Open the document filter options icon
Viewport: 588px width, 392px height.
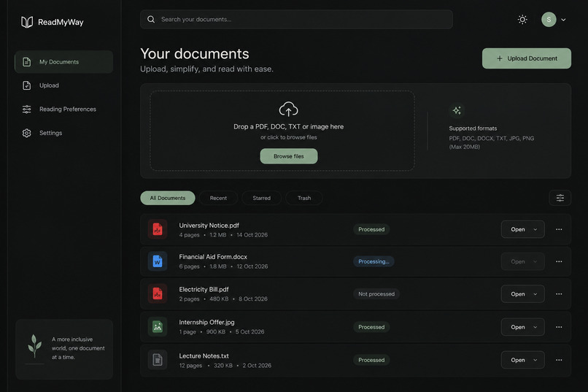tap(560, 198)
